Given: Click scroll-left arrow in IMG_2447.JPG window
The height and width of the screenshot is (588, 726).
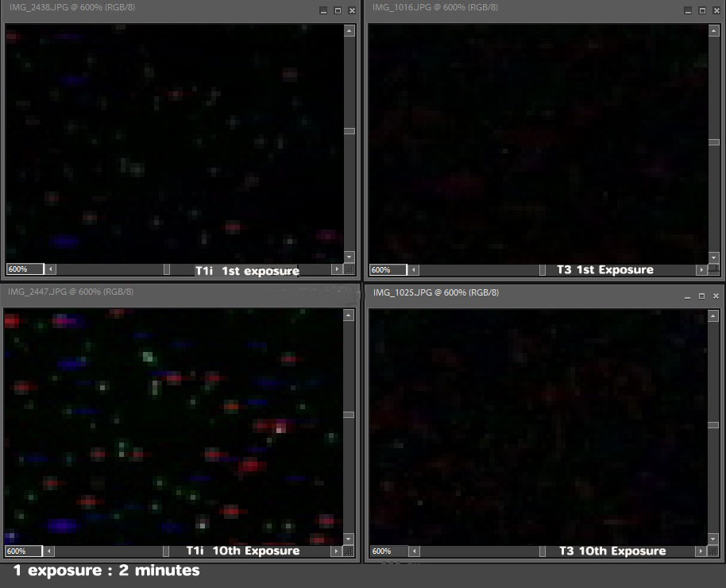Looking at the screenshot, I should [x=49, y=551].
